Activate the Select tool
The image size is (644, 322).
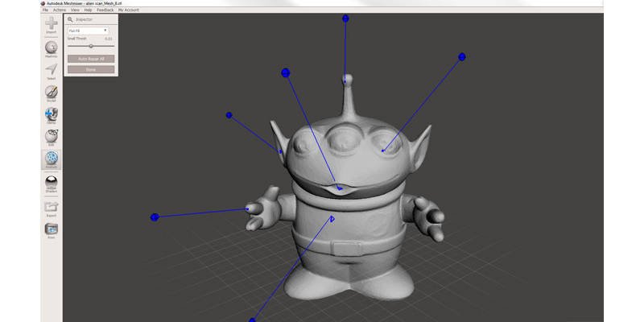[52, 71]
